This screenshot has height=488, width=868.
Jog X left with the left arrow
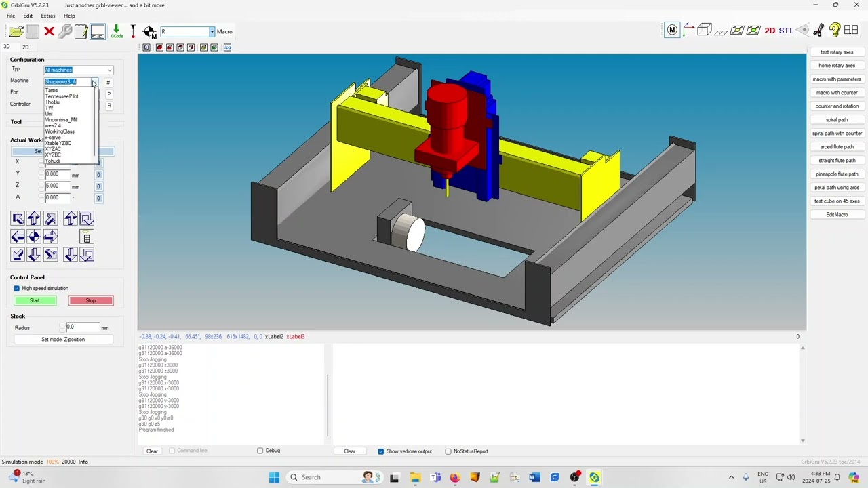[x=18, y=237]
